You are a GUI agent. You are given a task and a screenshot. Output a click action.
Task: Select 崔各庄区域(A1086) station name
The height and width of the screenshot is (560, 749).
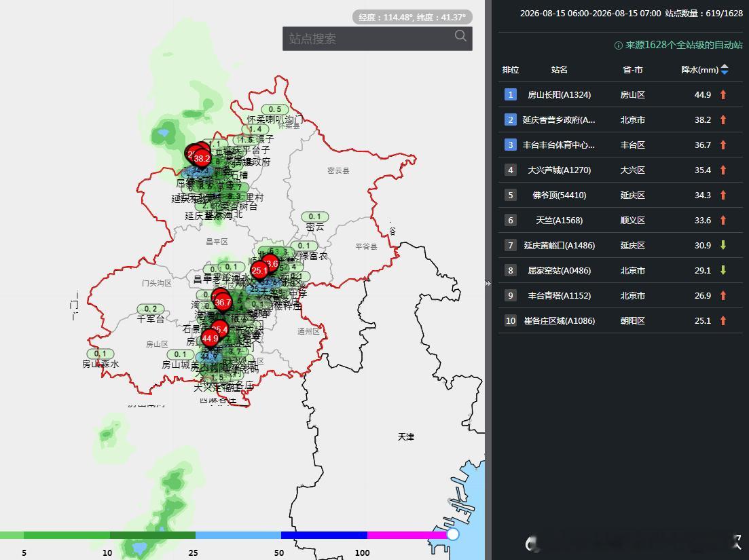tap(560, 321)
